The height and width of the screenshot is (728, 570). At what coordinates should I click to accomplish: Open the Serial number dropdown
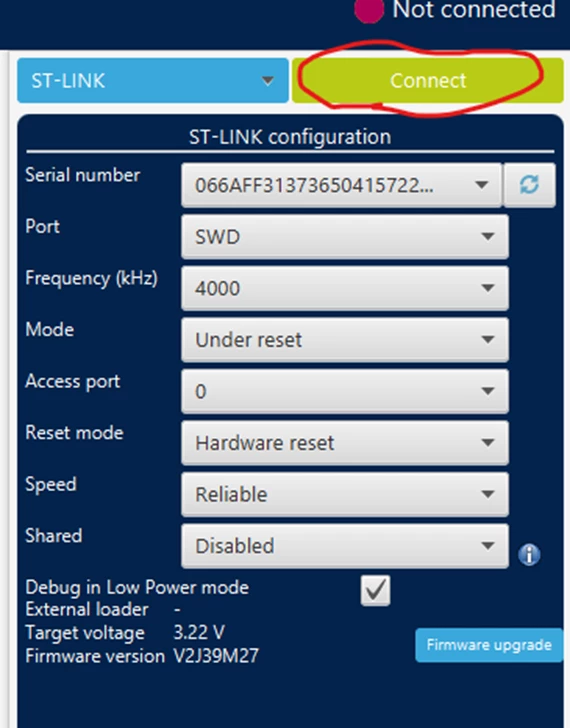[x=341, y=185]
